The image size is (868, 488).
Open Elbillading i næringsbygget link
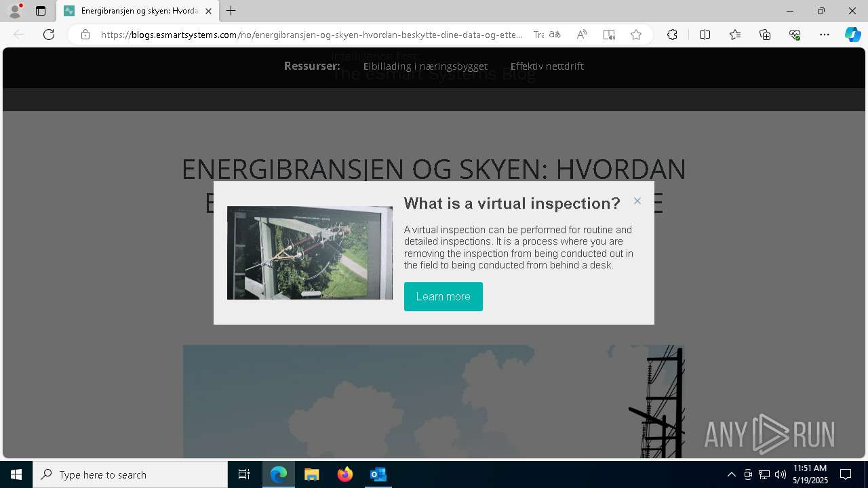[x=425, y=66]
